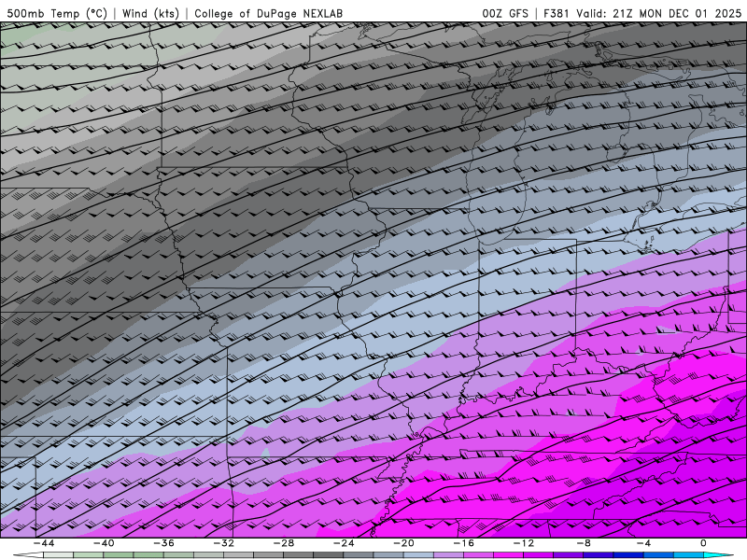Select the -20 legend value

pyautogui.click(x=404, y=543)
